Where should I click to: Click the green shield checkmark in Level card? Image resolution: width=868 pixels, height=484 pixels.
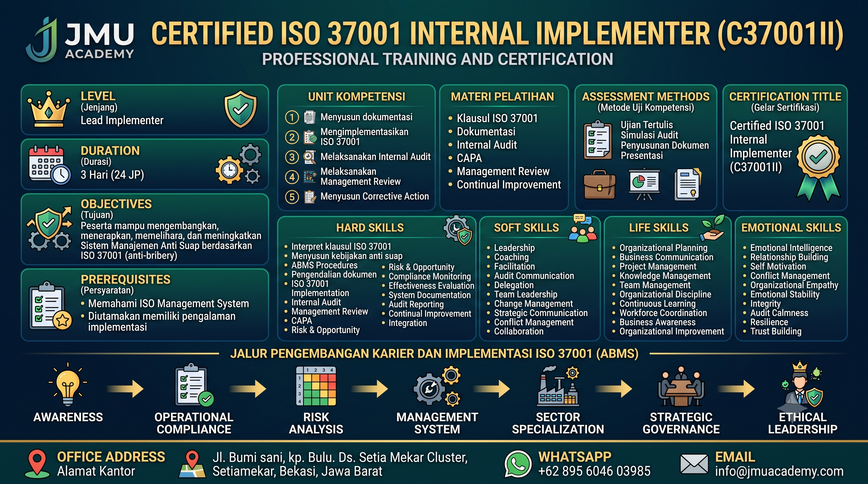tap(241, 109)
